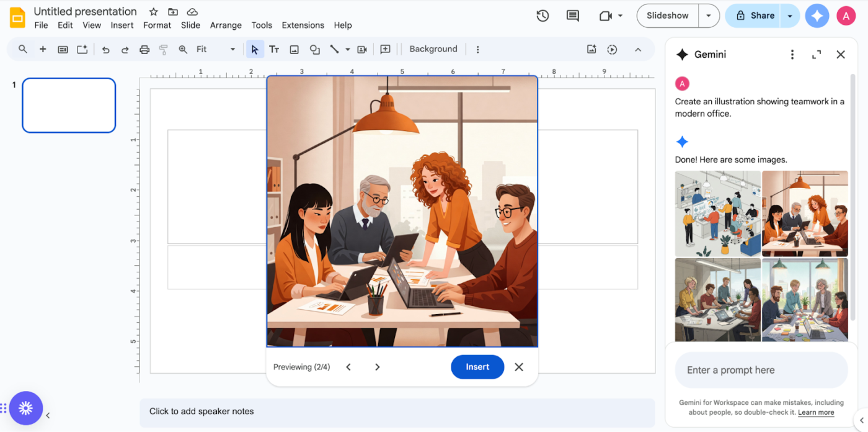Expand the Gemini panel to full size
This screenshot has width=868, height=432.
[x=816, y=55]
